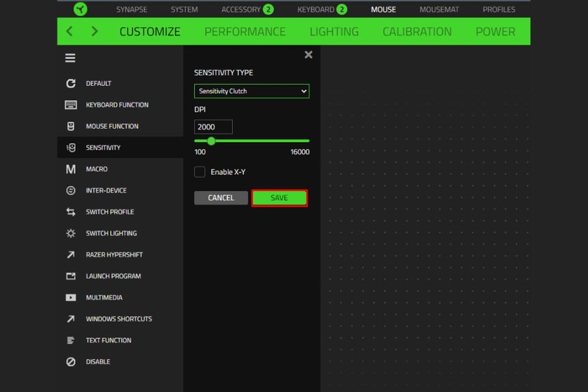The width and height of the screenshot is (588, 392).
Task: Click the Inter-Device icon
Action: pos(71,190)
